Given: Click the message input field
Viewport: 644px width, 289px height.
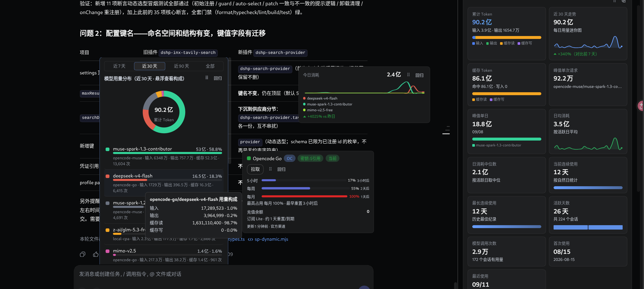Looking at the screenshot, I should [224, 274].
